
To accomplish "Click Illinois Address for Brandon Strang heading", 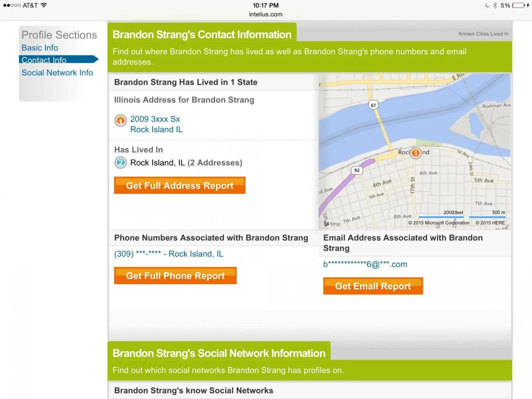I will tap(184, 100).
